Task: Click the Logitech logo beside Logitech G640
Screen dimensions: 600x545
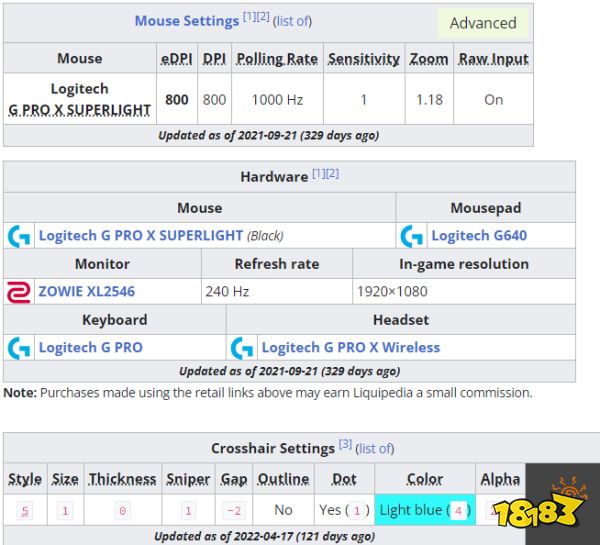Action: point(411,236)
